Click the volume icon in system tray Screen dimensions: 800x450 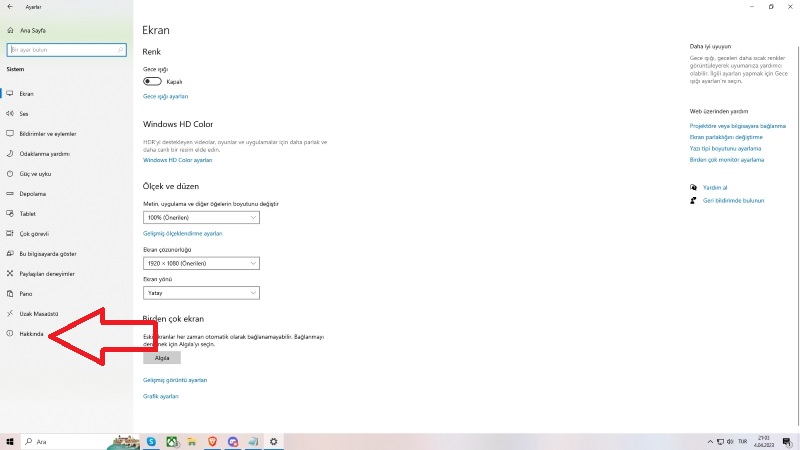(730, 442)
